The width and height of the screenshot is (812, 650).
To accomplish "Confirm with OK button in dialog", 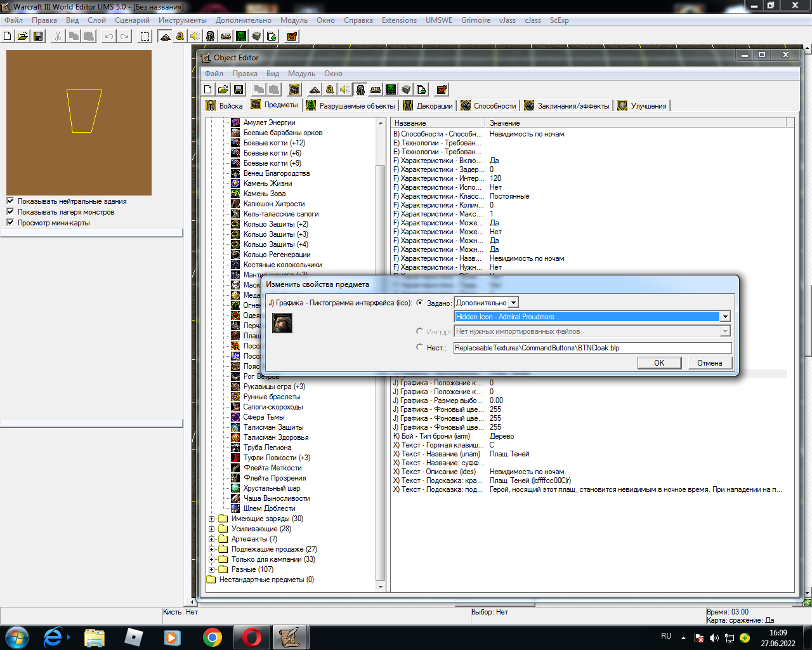I will [659, 363].
